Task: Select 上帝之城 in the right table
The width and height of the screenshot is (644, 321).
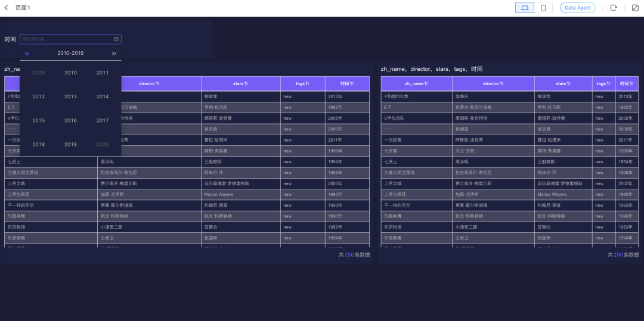Action: (393, 183)
